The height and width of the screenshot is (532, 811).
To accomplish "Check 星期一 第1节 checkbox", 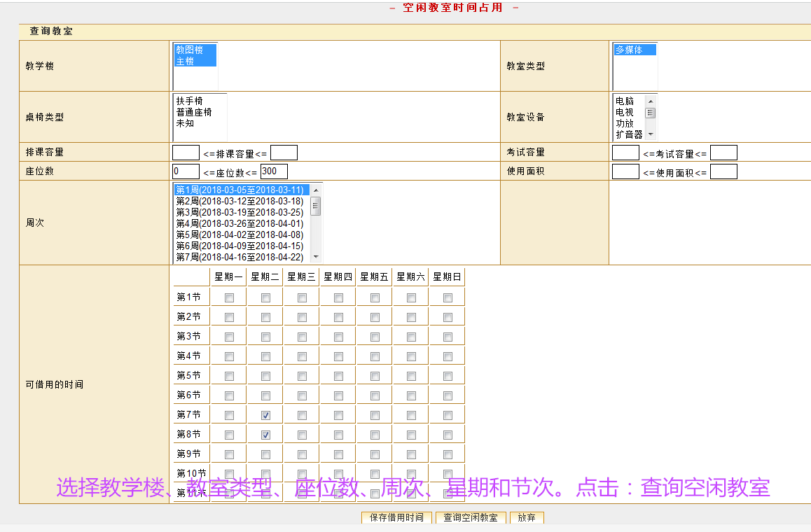I will click(229, 297).
